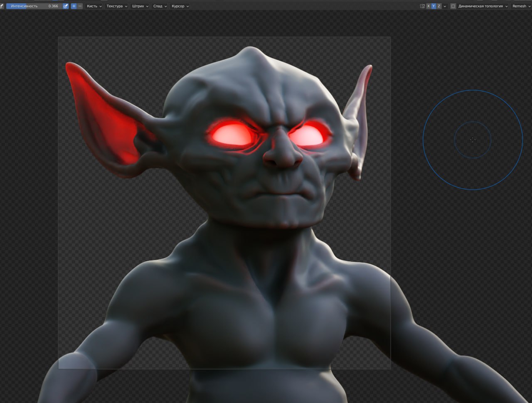Toggle X axis symmetry
This screenshot has width=532, height=403.
click(428, 6)
